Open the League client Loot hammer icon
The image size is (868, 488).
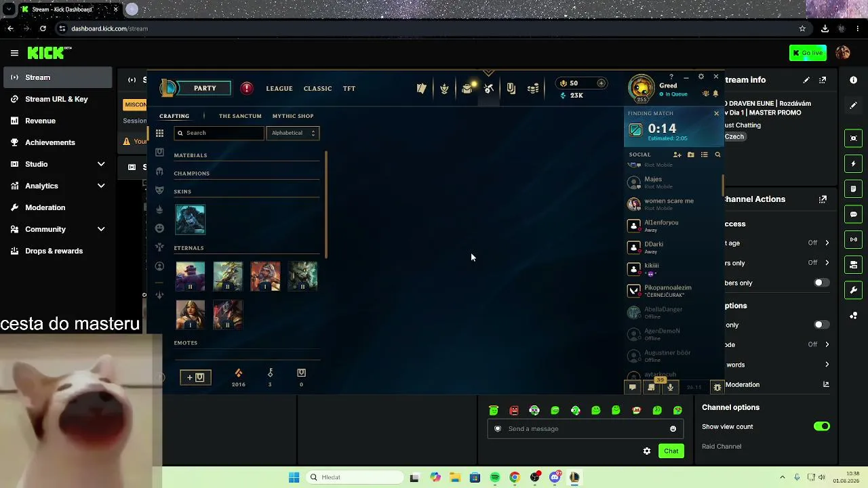[488, 89]
